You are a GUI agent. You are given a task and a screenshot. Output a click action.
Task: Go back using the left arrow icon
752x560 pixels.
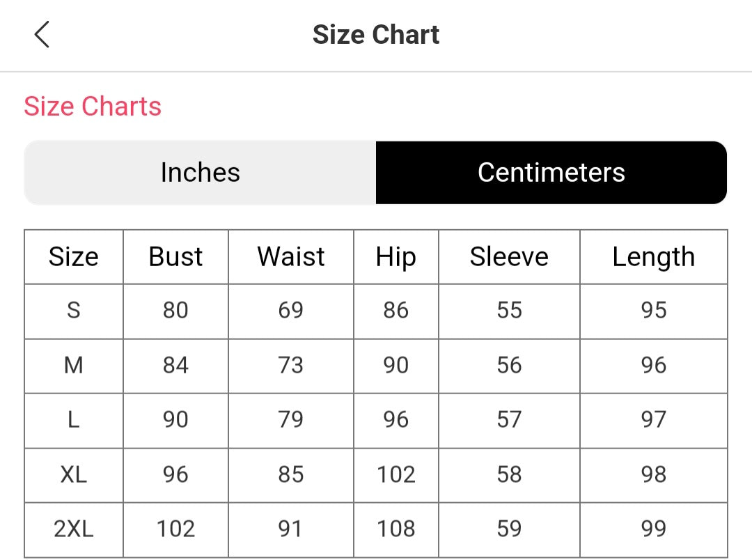coord(42,35)
